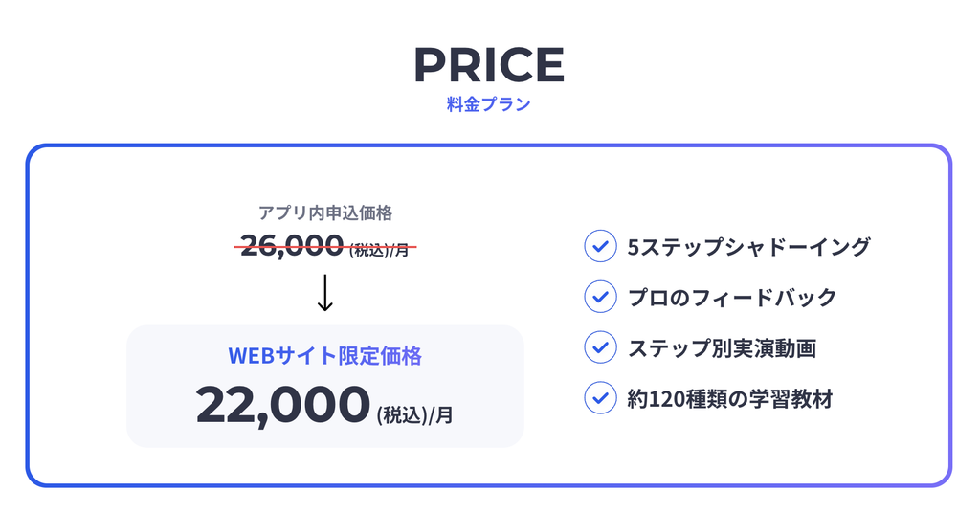The height and width of the screenshot is (514, 980).
Task: Click the checkmark icon beside ステップ別実演動画
Action: coord(600,347)
